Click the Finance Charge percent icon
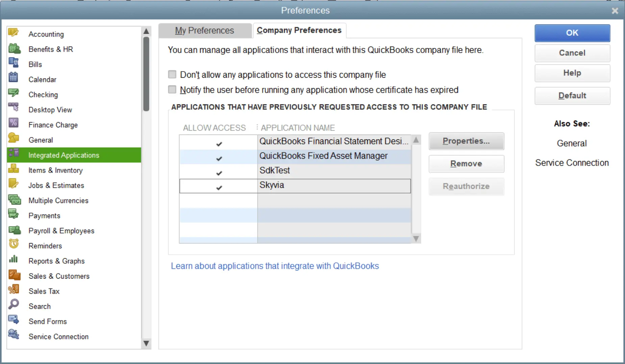The height and width of the screenshot is (364, 625). [x=14, y=123]
